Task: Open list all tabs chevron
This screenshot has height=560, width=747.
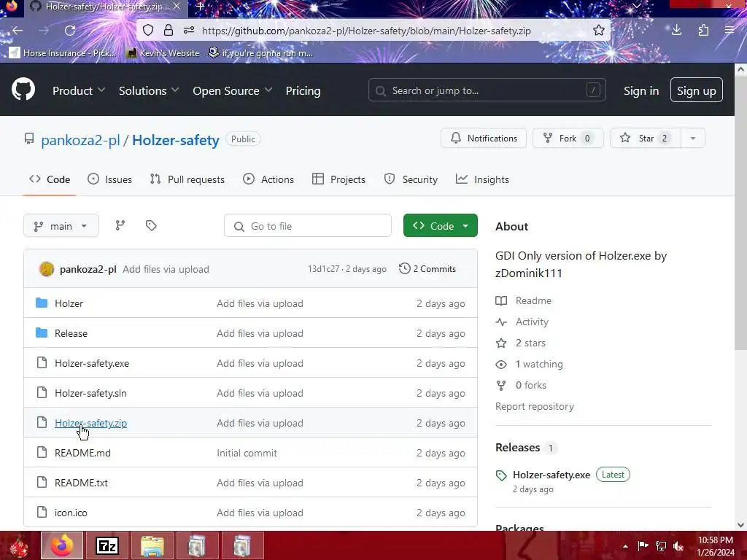Action: tap(636, 6)
